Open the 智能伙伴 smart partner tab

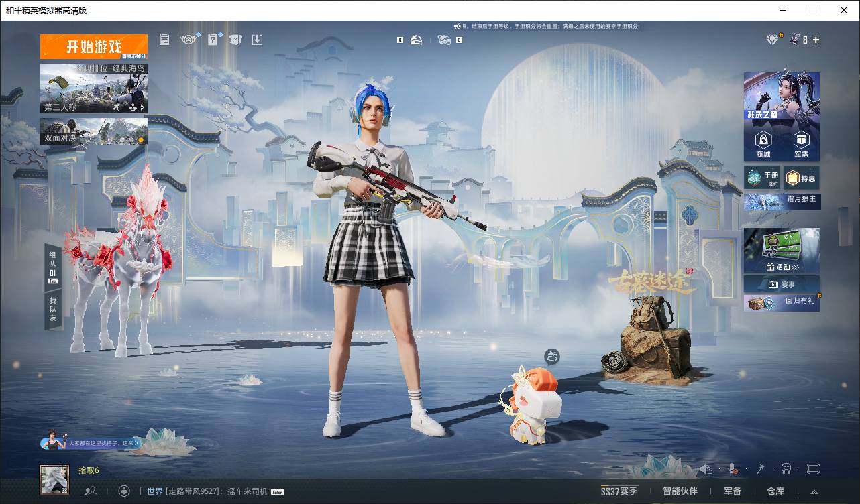click(680, 491)
